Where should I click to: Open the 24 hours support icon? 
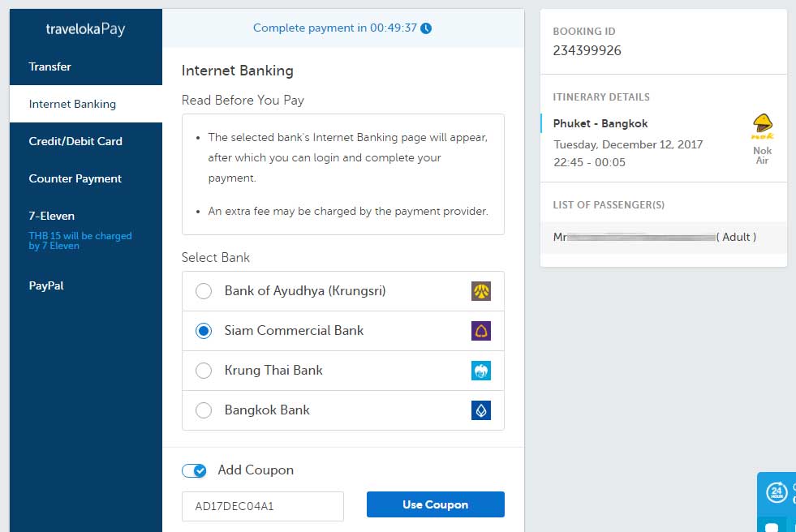point(777,491)
